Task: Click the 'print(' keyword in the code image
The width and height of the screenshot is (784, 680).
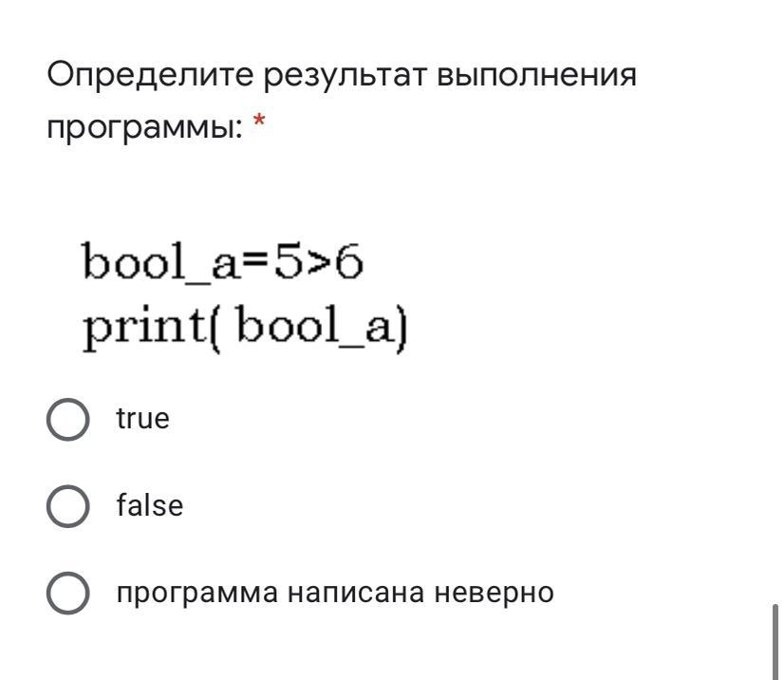Action: coord(153,330)
